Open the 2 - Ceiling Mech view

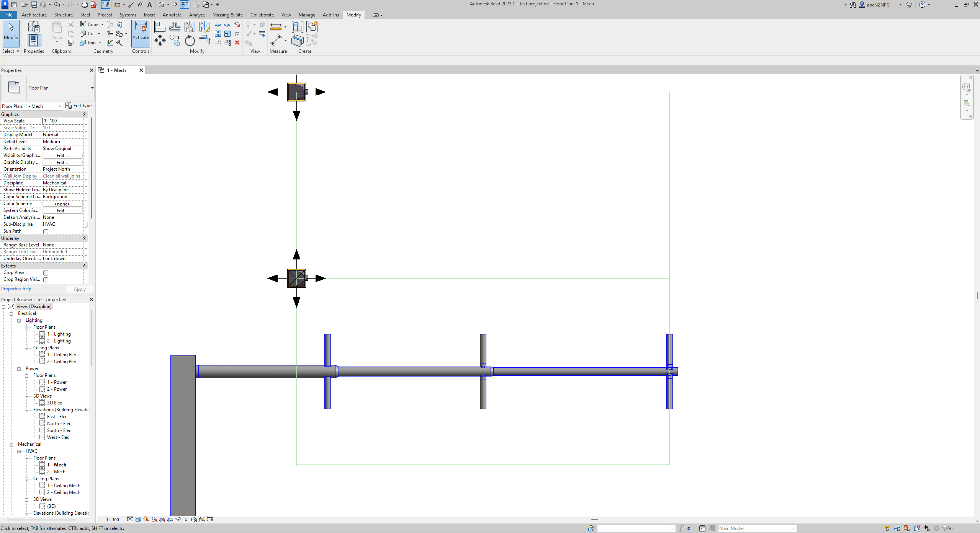64,492
